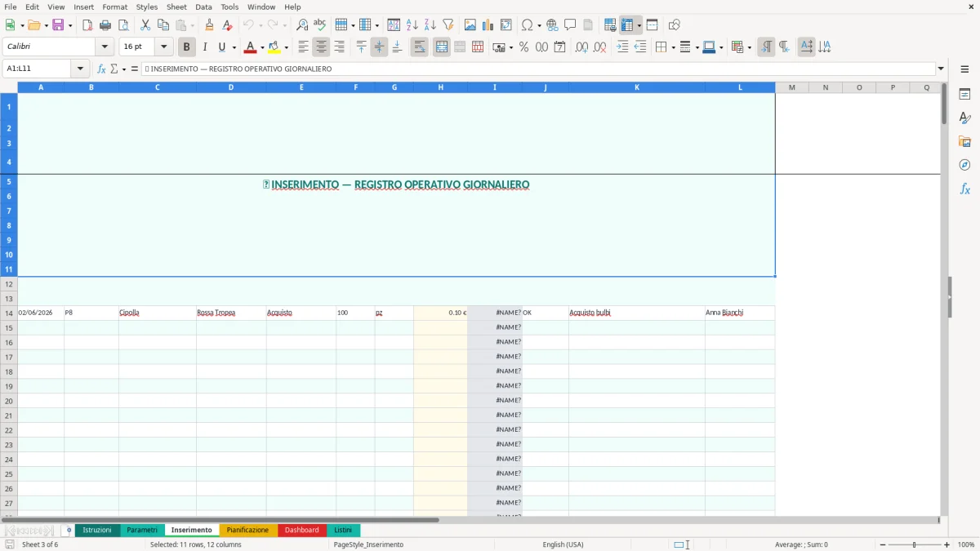Expand the font color dropdown arrow
This screenshot has height=551, width=980.
coord(262,47)
